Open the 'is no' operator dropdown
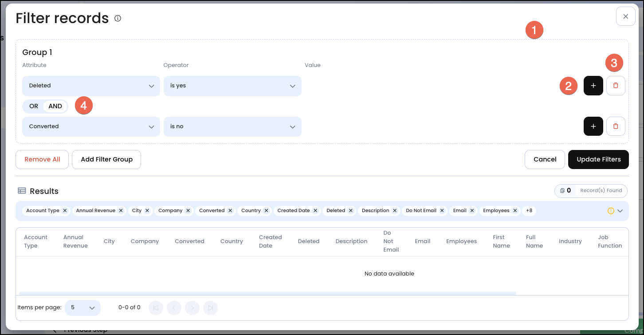 click(x=232, y=126)
